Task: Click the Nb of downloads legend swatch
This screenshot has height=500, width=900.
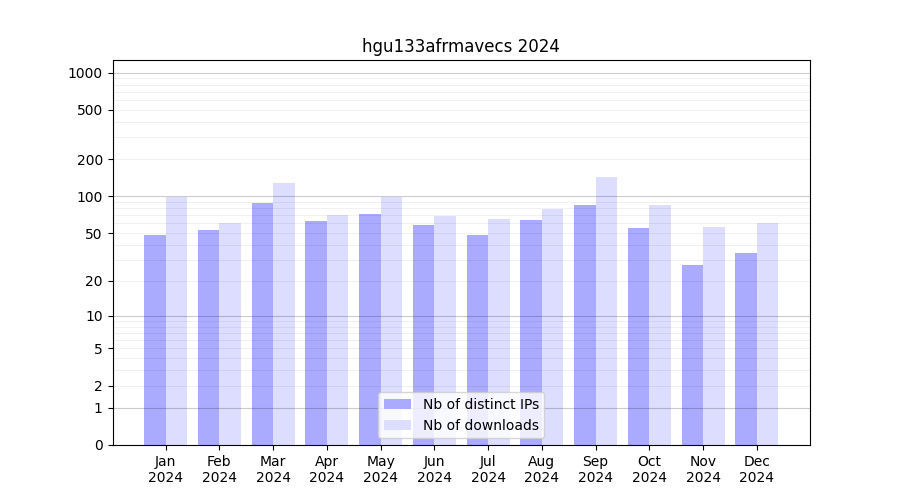Action: pos(397,425)
